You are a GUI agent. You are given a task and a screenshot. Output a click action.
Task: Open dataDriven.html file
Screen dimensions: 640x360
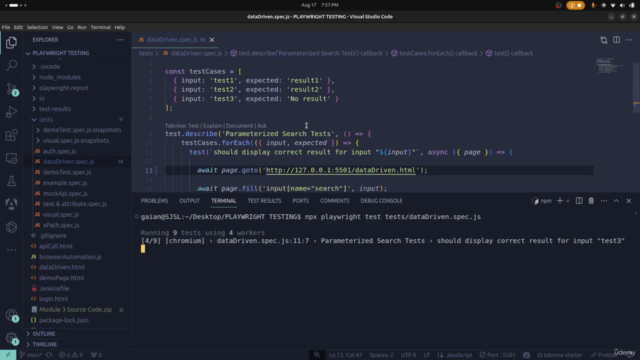tap(62, 267)
